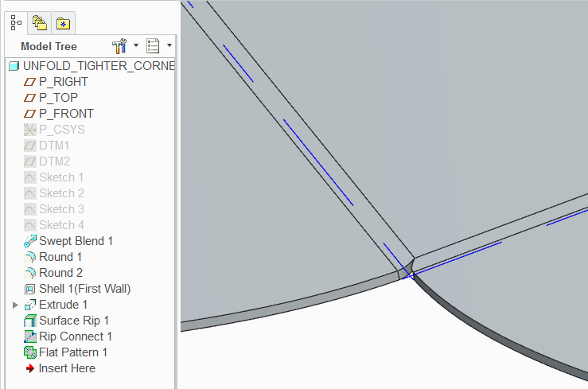Select the Round 1 feature

[x=60, y=257]
